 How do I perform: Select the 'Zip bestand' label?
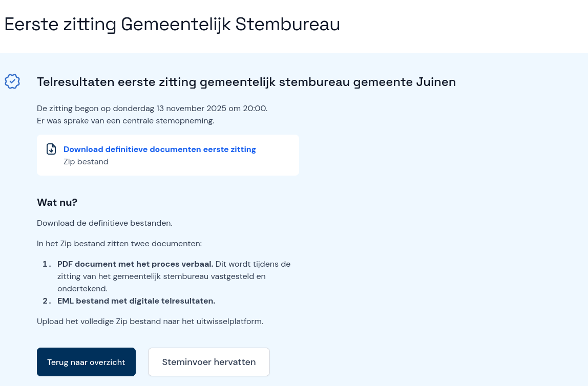click(x=86, y=161)
